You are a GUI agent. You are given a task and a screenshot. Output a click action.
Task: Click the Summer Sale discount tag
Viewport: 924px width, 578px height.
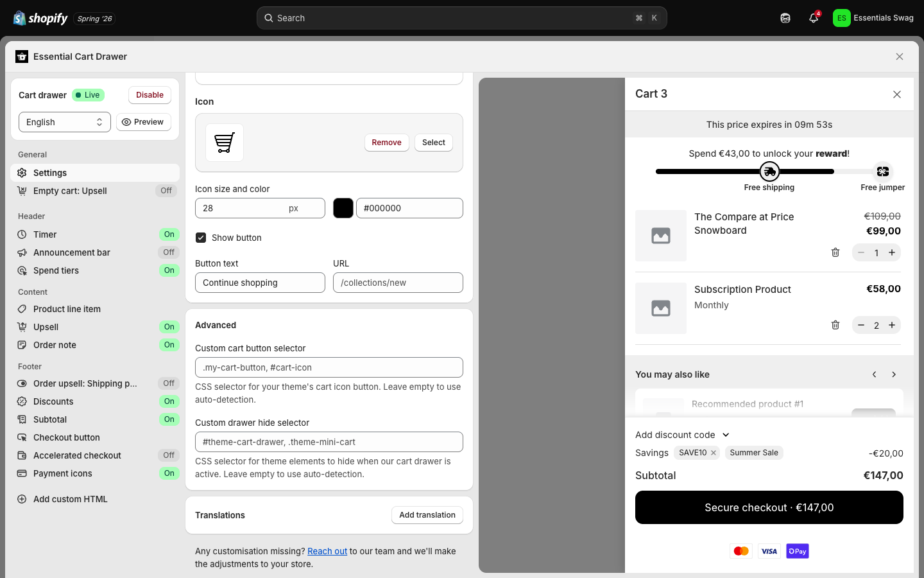(754, 453)
